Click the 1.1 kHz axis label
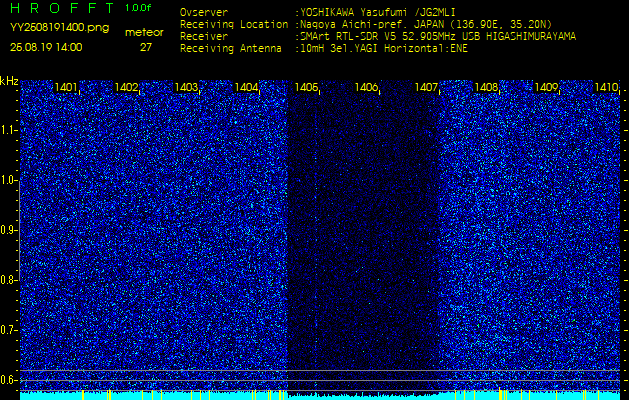The height and width of the screenshot is (400, 629). (x=7, y=130)
